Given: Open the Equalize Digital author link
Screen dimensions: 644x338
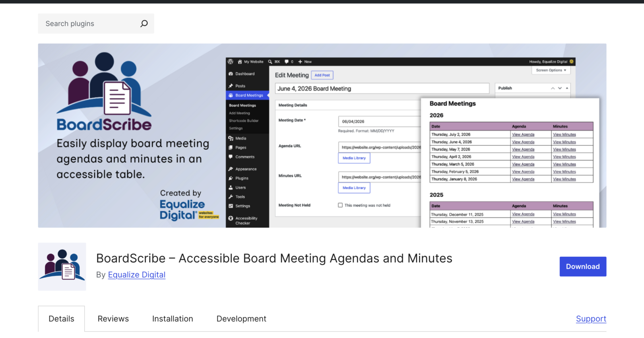Looking at the screenshot, I should [136, 275].
